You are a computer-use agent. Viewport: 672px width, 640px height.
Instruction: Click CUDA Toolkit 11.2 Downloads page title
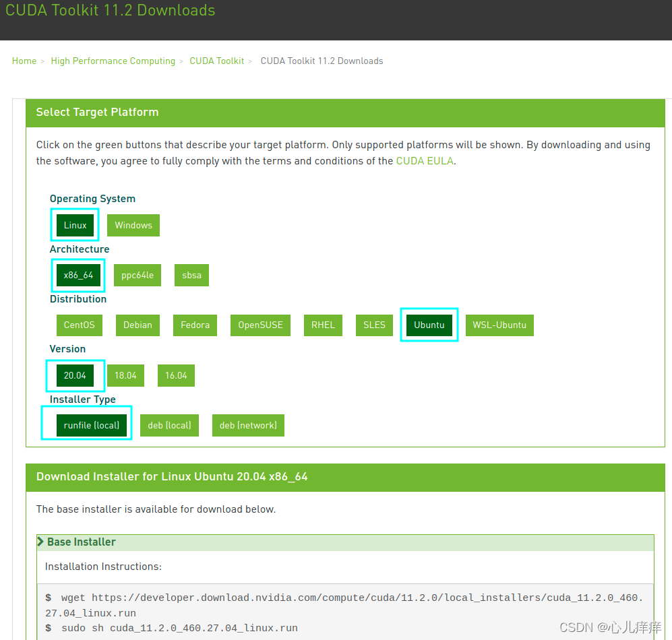click(x=110, y=10)
